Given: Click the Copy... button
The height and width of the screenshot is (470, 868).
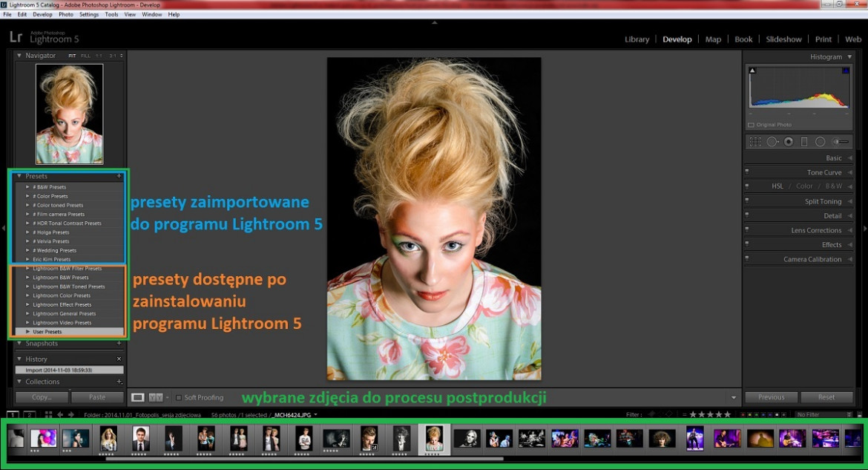Looking at the screenshot, I should point(42,396).
